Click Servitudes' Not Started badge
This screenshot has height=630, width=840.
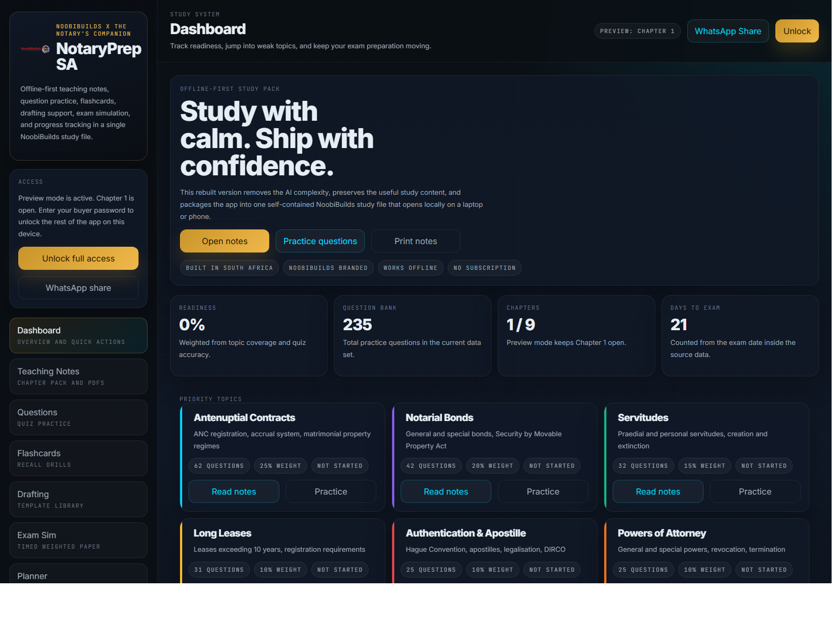coord(764,466)
